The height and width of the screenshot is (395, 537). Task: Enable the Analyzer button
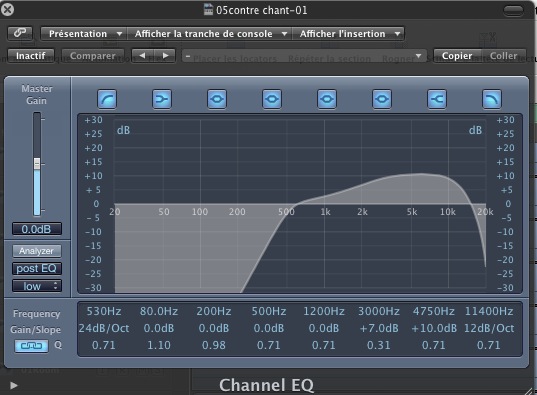click(x=37, y=251)
